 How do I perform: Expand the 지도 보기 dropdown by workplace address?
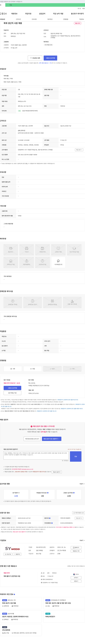(79, 150)
